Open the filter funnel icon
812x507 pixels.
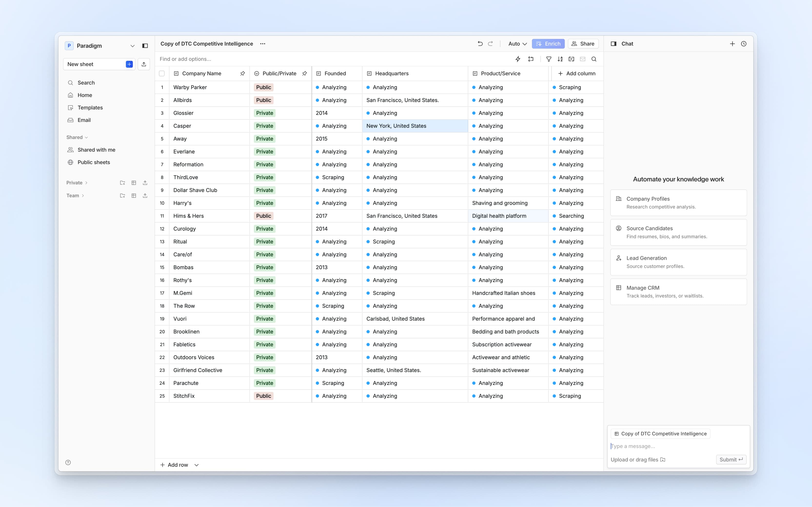click(x=549, y=59)
